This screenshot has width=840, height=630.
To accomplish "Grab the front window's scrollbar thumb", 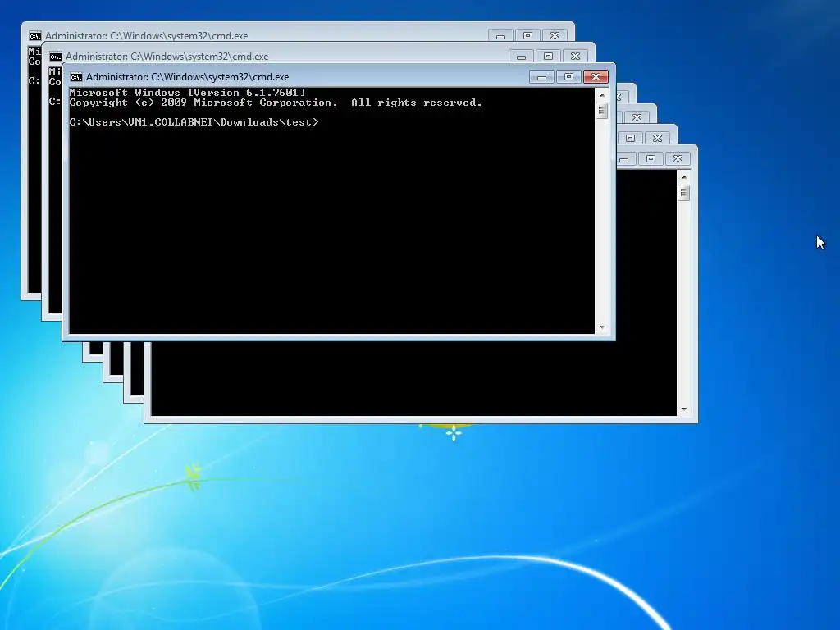I will click(x=602, y=111).
